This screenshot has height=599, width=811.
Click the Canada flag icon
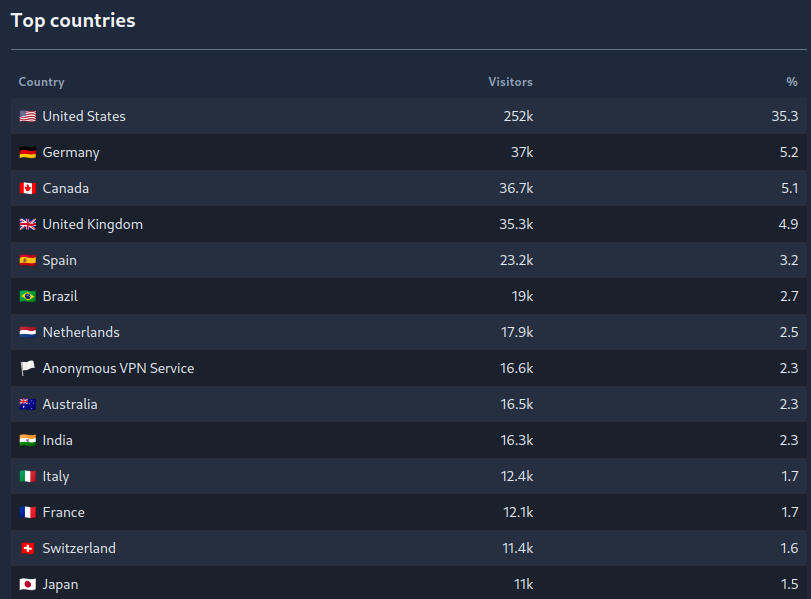tap(27, 188)
